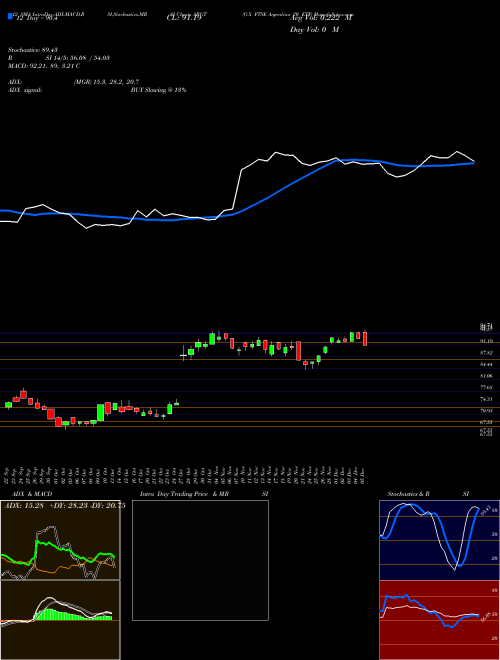Click the 'Day Vol: 0 M' readout
The image size is (500, 660).
[314, 30]
